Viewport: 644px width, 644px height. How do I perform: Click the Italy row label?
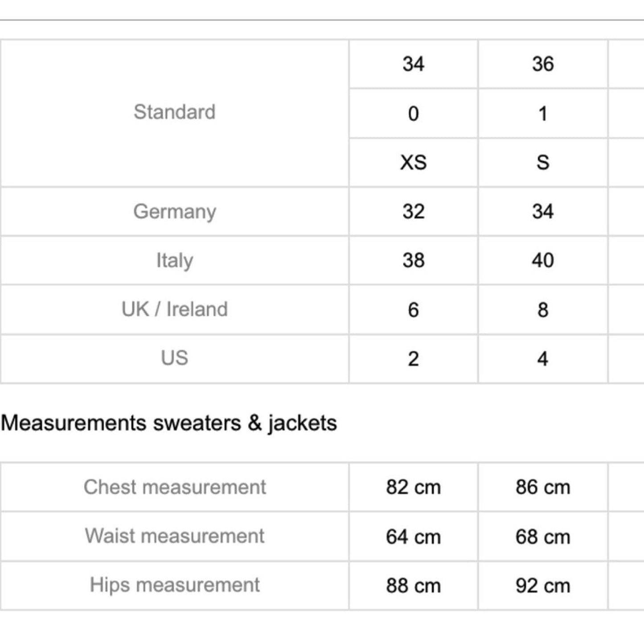point(174,261)
